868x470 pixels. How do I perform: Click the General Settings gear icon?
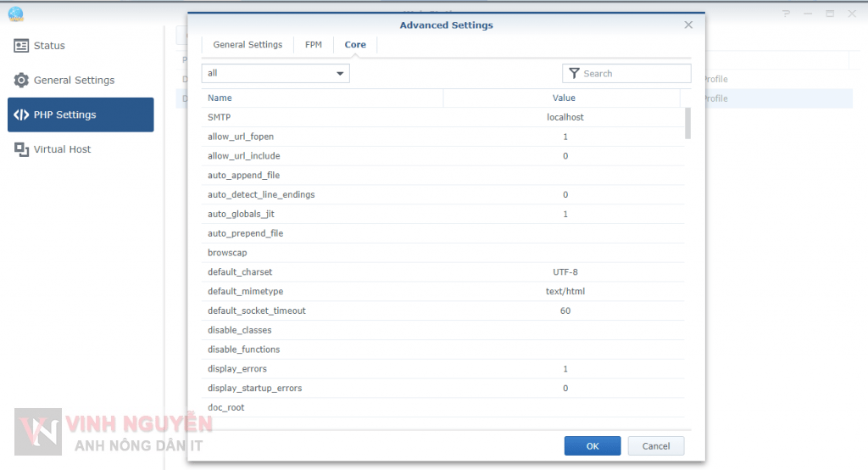21,81
